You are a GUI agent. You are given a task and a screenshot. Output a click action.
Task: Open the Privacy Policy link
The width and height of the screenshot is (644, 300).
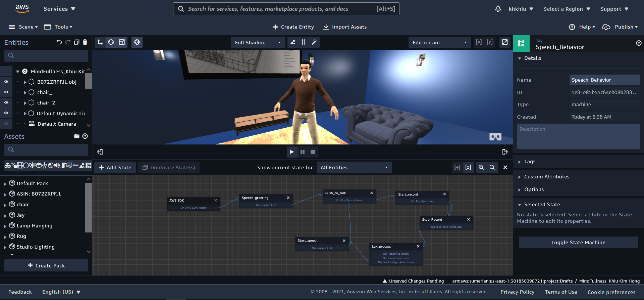pyautogui.click(x=518, y=292)
